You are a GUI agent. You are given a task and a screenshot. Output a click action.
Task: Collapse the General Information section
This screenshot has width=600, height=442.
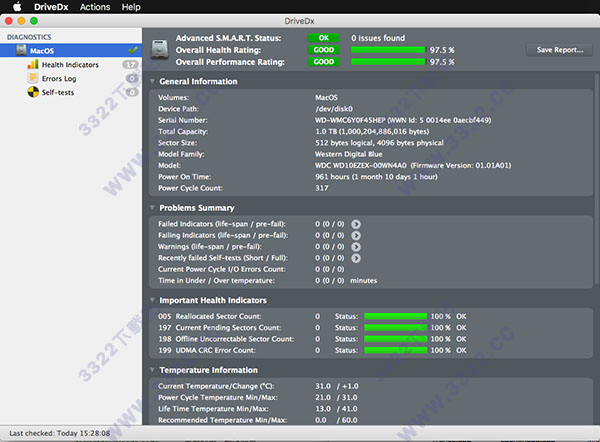coord(152,81)
